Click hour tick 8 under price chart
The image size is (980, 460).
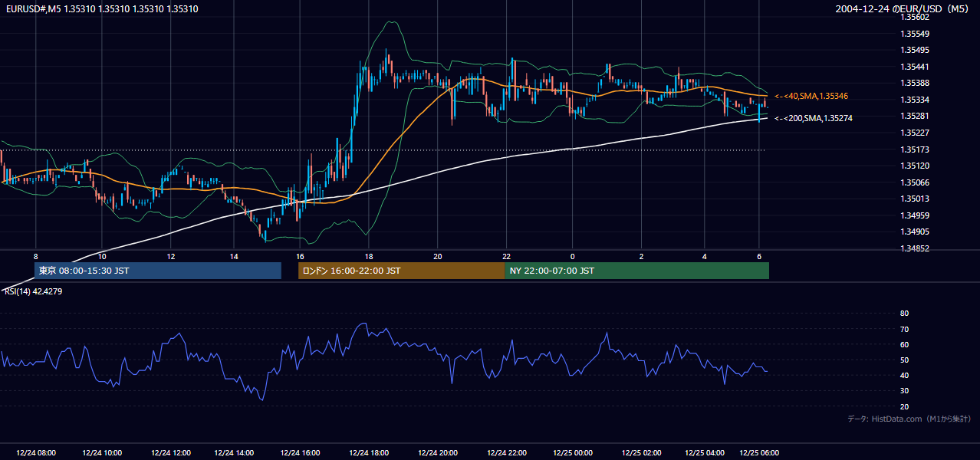pos(35,256)
